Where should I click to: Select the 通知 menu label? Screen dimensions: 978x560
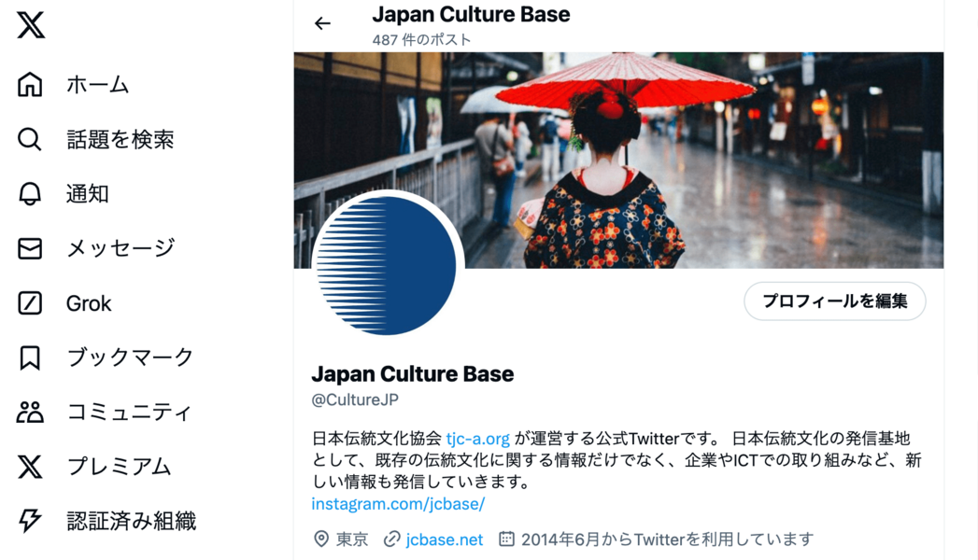click(x=87, y=194)
